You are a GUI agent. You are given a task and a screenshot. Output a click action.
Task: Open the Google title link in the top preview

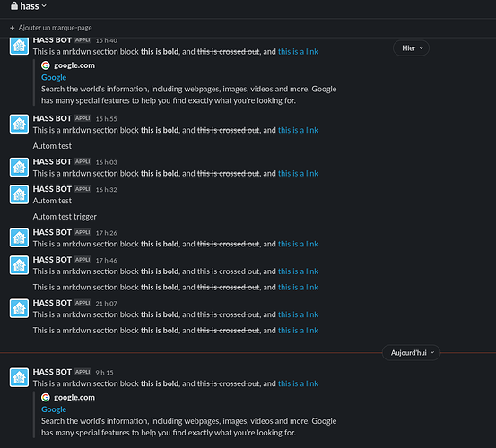tap(54, 77)
